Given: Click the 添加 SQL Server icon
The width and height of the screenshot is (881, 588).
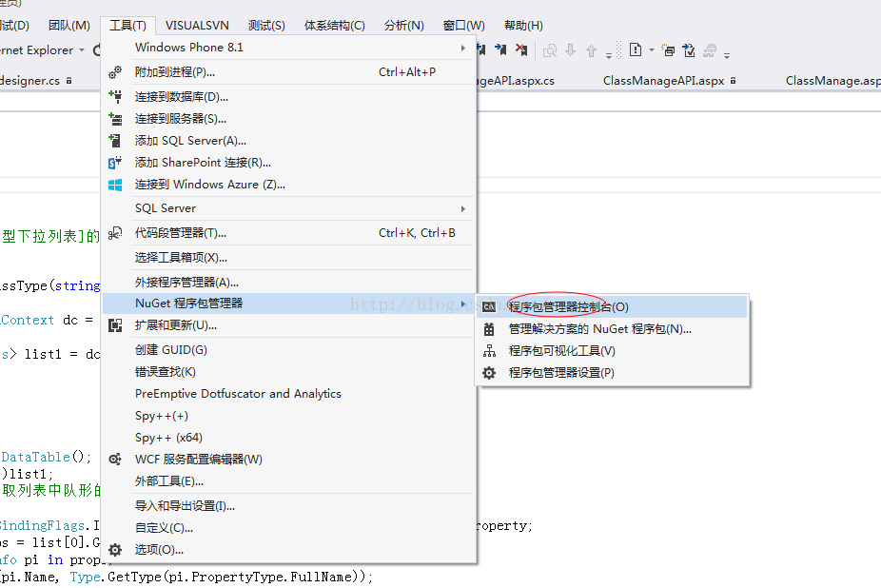Looking at the screenshot, I should pos(115,141).
